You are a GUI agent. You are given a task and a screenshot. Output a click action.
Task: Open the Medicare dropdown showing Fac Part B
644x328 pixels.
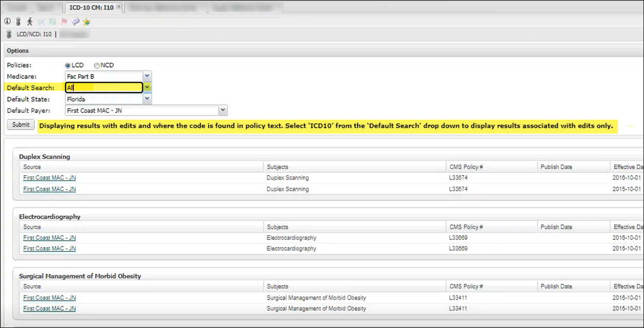(147, 76)
